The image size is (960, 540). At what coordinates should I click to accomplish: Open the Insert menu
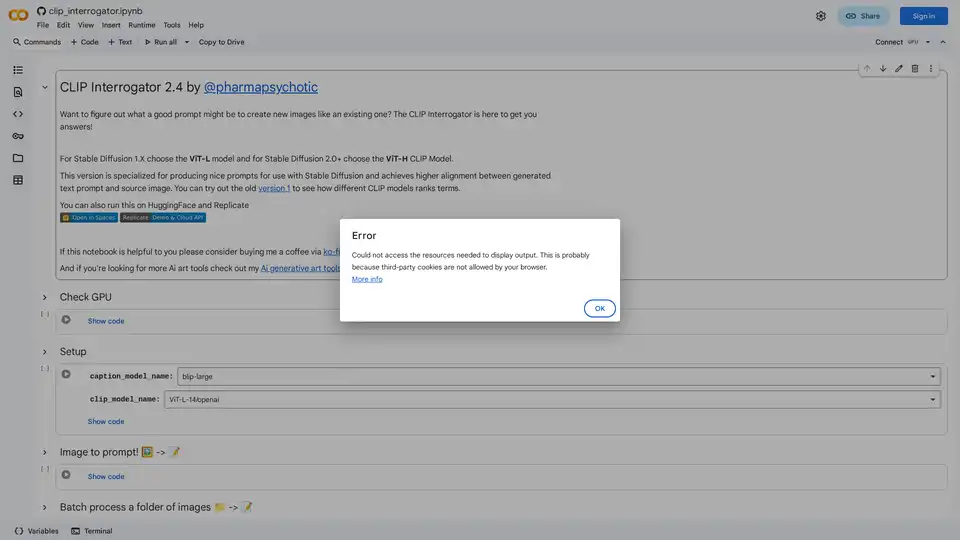(x=111, y=25)
